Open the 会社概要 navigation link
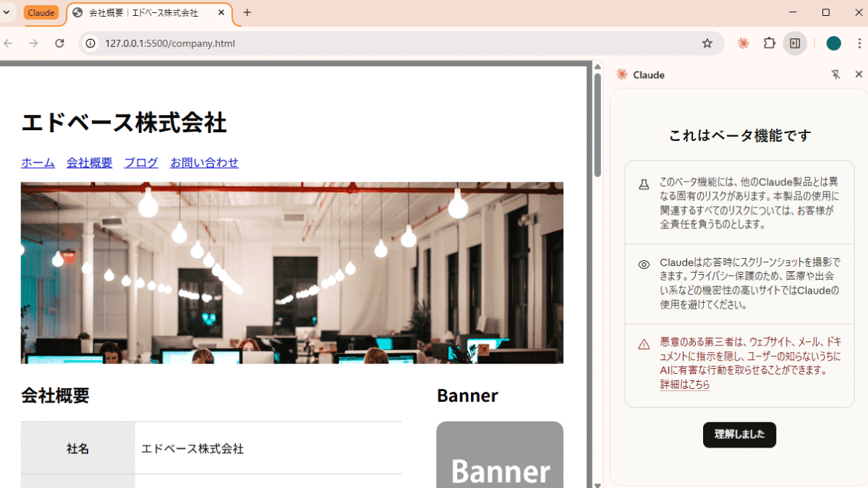The height and width of the screenshot is (488, 868). click(x=90, y=163)
